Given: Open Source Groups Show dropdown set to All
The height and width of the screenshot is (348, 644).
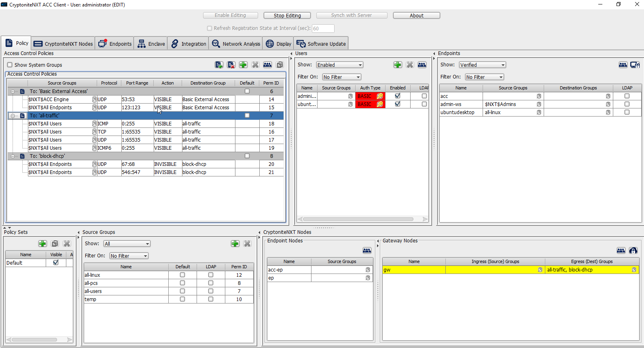Looking at the screenshot, I should [127, 244].
